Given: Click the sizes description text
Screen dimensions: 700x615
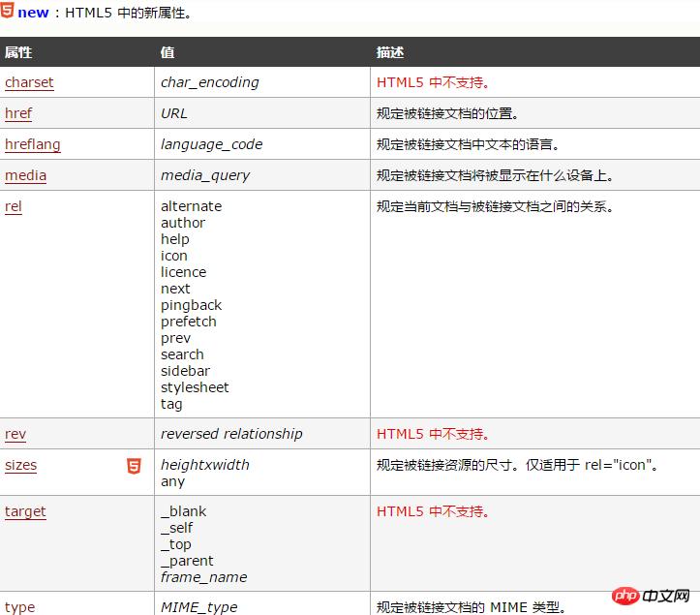Looking at the screenshot, I should coord(517,465).
